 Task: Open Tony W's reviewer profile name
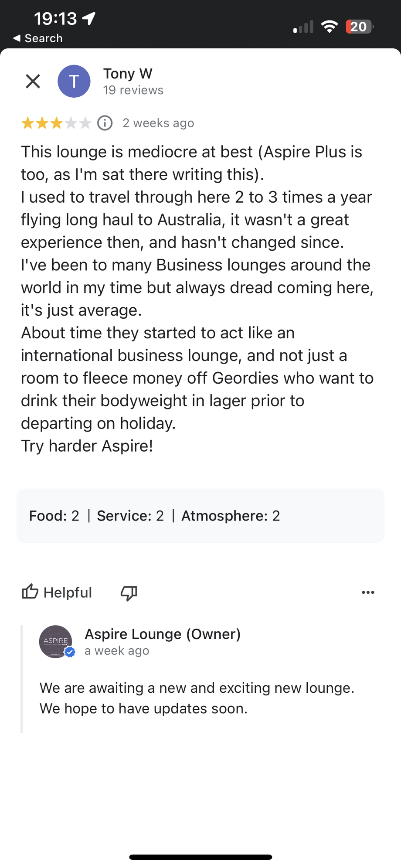point(128,73)
